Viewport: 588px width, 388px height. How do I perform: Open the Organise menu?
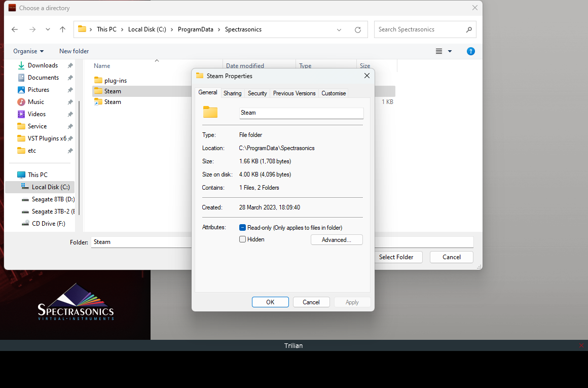(x=28, y=51)
